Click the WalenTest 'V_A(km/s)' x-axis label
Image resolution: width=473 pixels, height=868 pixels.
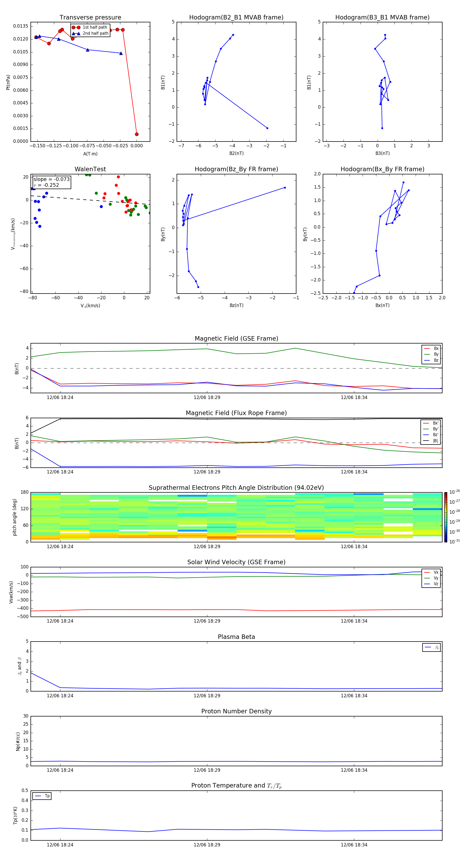(90, 306)
